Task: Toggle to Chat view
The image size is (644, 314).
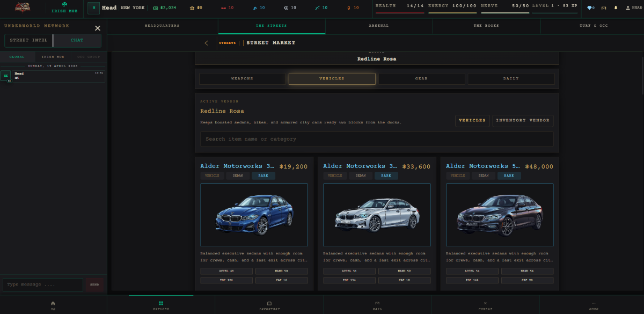Action: 77,41
